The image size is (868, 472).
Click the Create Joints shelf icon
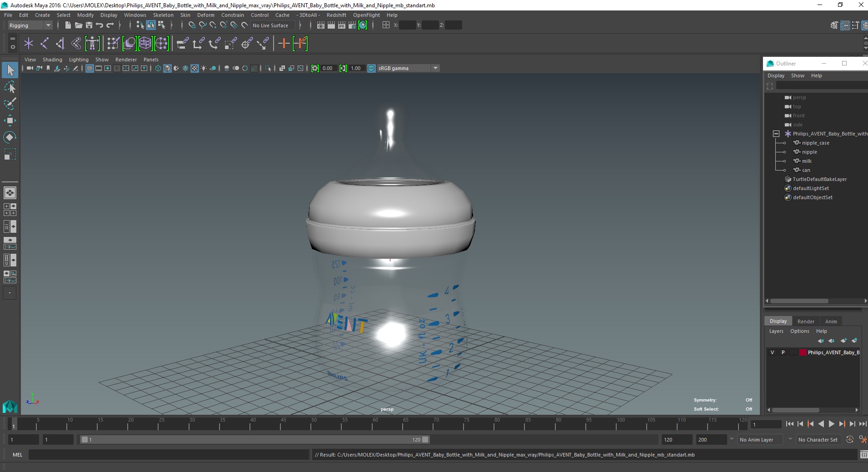tap(45, 44)
